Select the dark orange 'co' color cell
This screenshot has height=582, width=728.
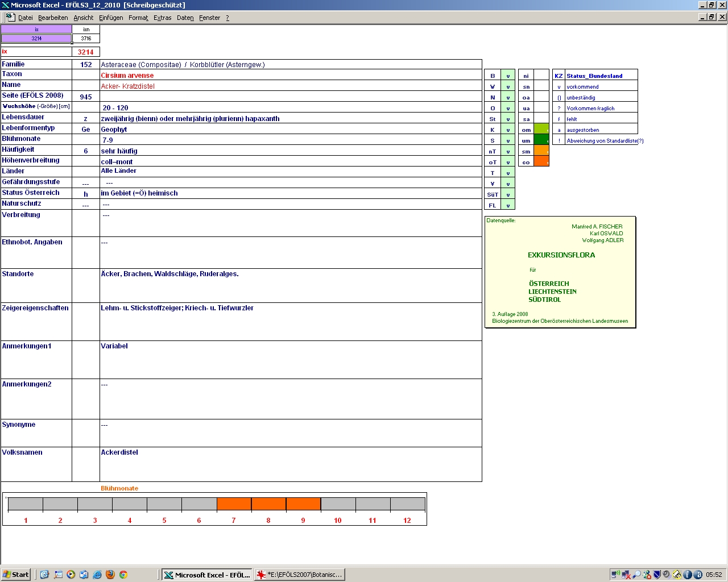click(x=541, y=161)
